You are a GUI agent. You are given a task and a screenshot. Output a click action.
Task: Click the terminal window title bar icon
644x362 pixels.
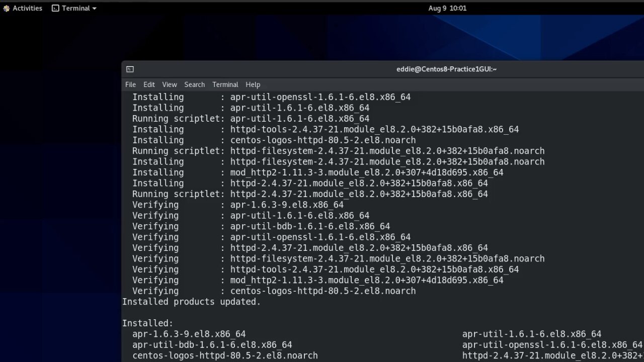click(x=130, y=69)
